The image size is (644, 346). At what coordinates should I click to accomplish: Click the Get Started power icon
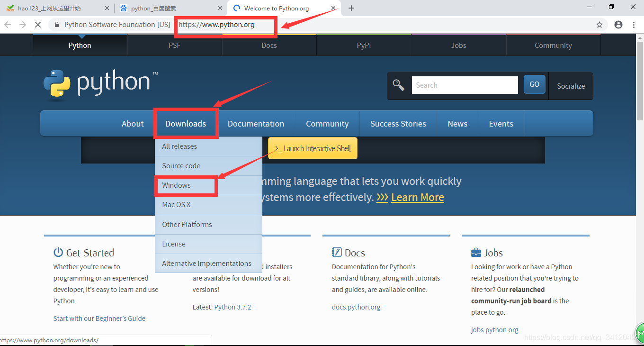click(58, 252)
